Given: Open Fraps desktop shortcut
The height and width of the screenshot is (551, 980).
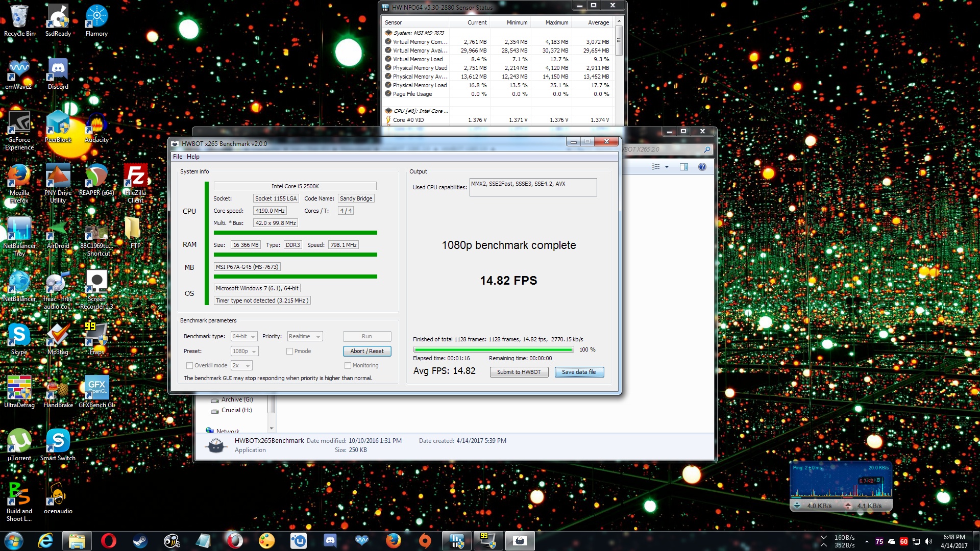Looking at the screenshot, I should click(96, 340).
